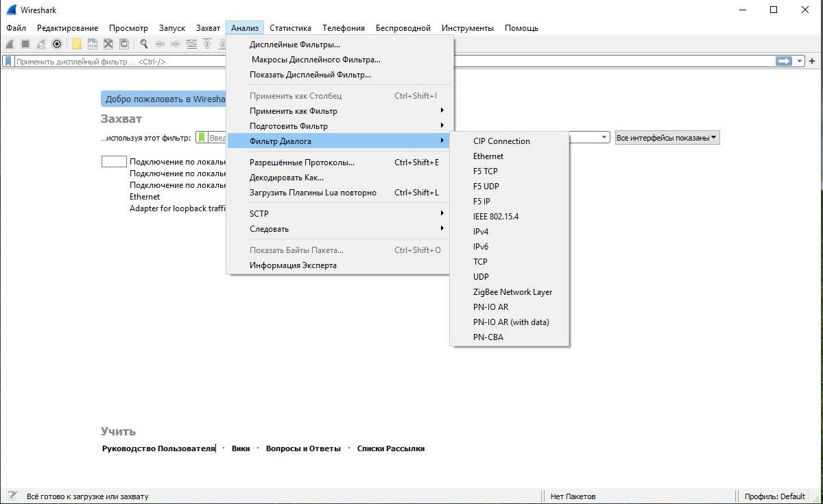
Task: Save the capture file from the toolbar icon
Action: click(93, 44)
